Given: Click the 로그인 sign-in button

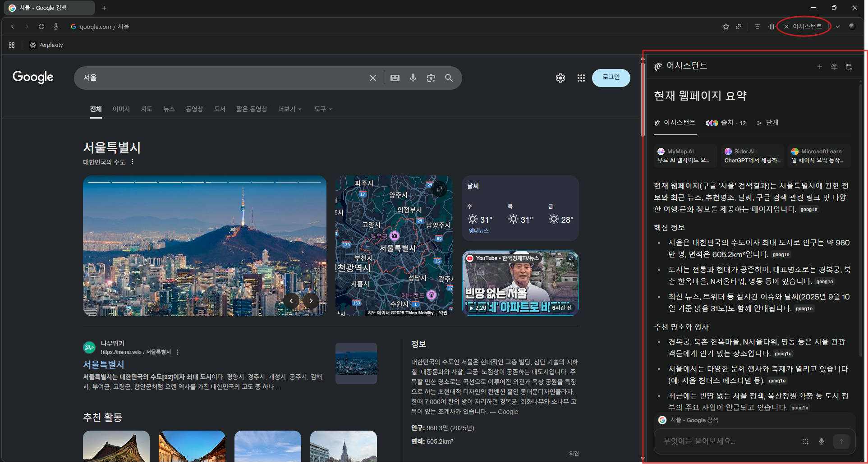Looking at the screenshot, I should point(611,78).
